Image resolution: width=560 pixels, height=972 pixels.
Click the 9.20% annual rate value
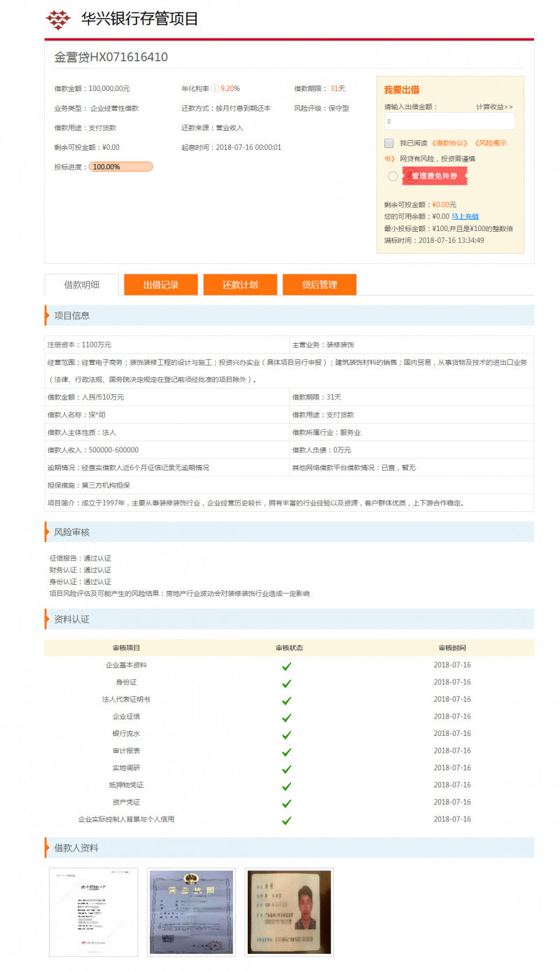pyautogui.click(x=230, y=89)
